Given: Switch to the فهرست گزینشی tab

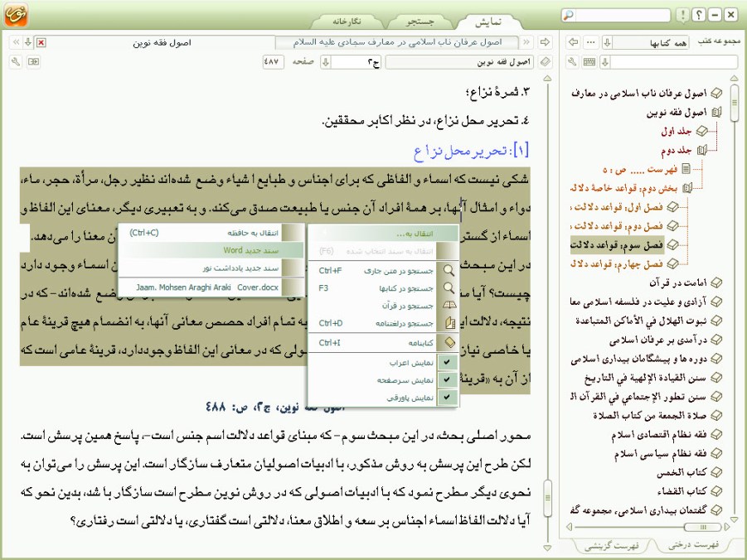Looking at the screenshot, I should click(x=611, y=546).
